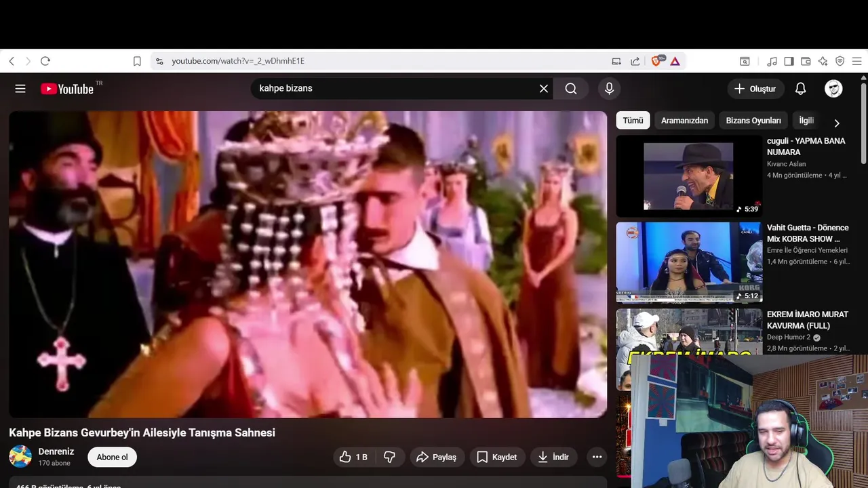Screen dimensions: 868x488
Task: Open the Brave playlist music note icon
Action: point(772,61)
